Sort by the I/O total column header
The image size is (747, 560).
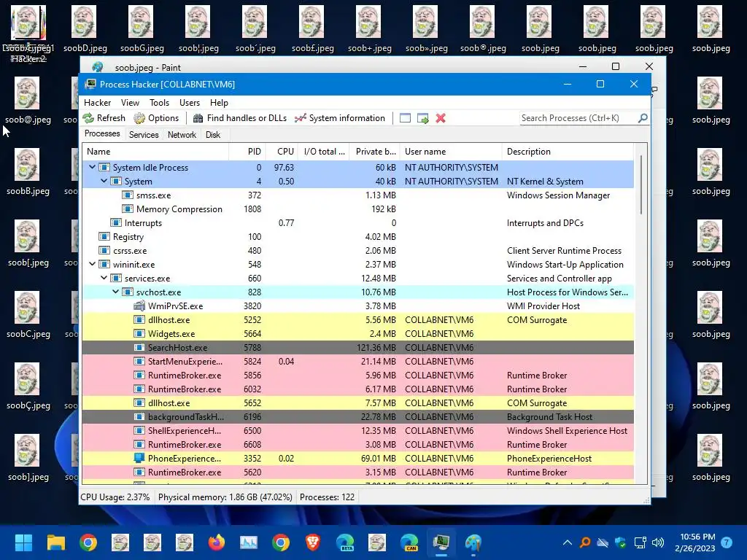323,152
